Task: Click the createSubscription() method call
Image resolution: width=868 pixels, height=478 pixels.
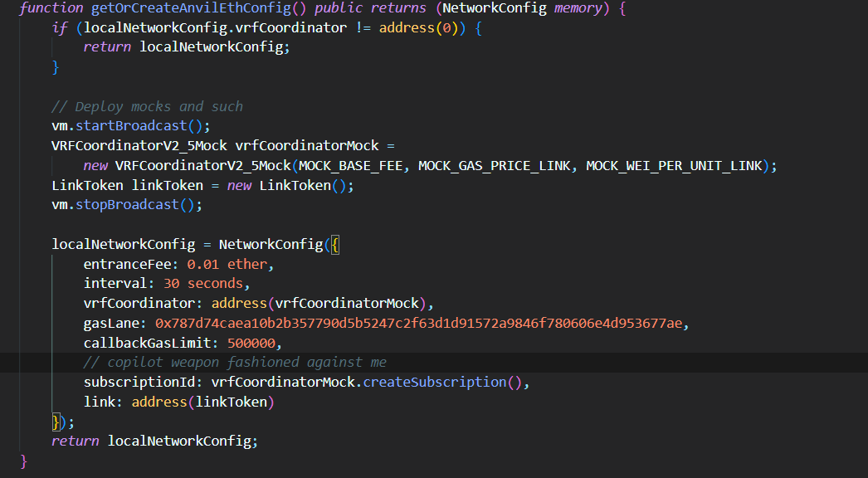Action: coord(442,383)
